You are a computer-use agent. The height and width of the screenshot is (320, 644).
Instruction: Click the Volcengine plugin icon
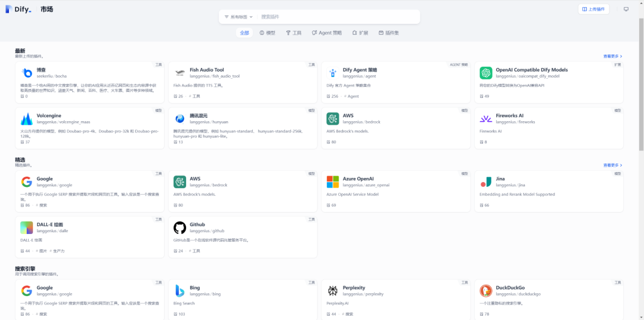tap(27, 119)
